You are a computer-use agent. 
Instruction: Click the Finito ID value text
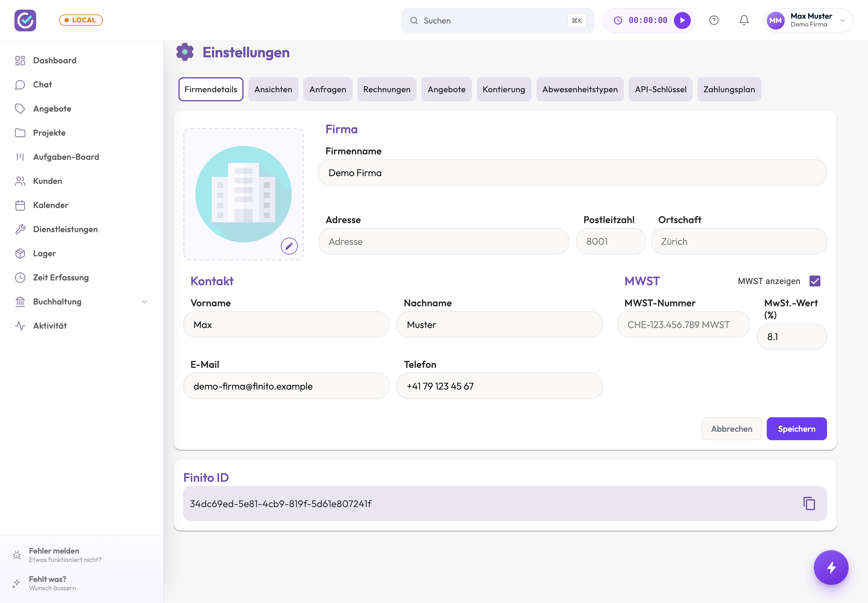281,504
